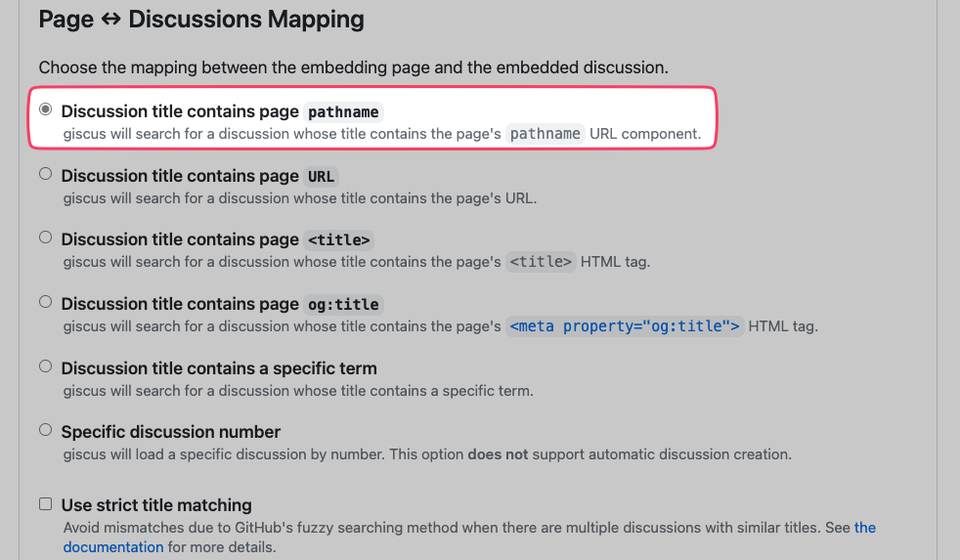Image resolution: width=960 pixels, height=560 pixels.
Task: Click the 'Discussion title contains a specific term' label
Action: pos(218,368)
